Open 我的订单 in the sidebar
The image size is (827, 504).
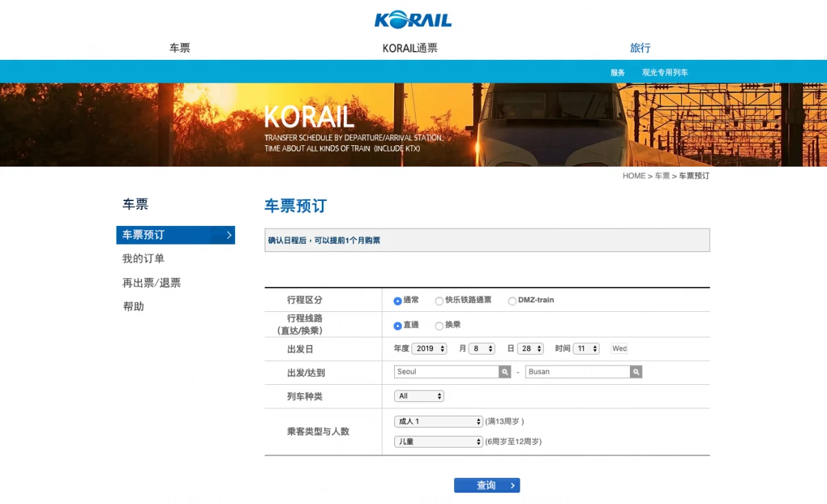143,259
